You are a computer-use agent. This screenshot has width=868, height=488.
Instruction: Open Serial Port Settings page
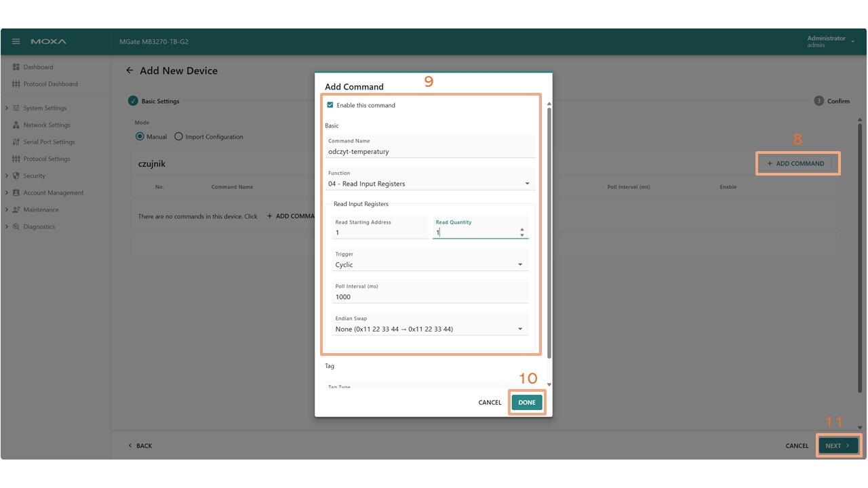[49, 142]
